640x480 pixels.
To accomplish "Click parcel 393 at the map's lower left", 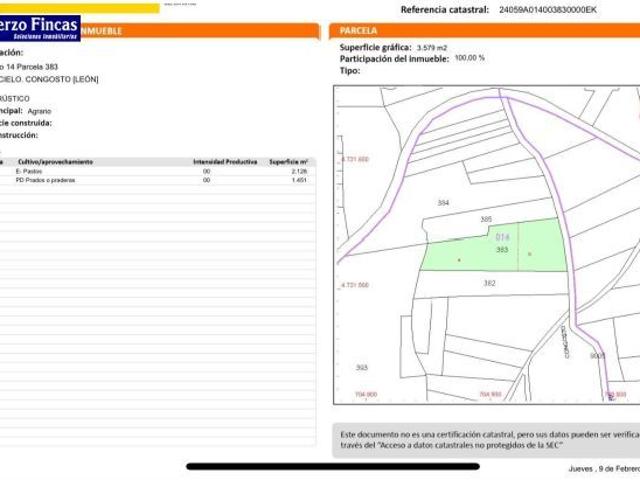I will [359, 367].
